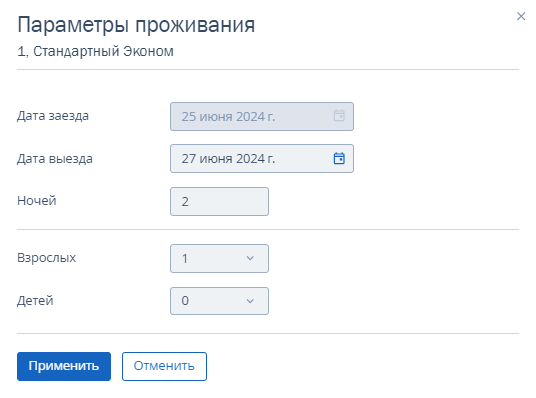Click the chevron arrow in Взрослых selector

click(x=250, y=258)
